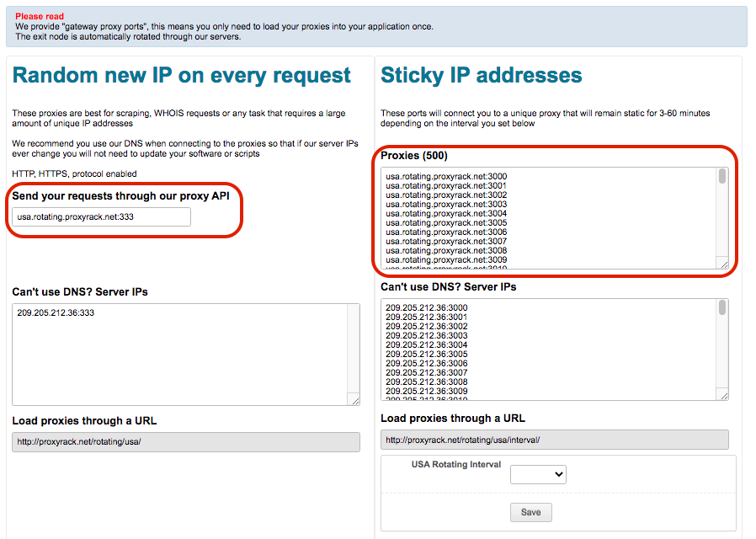Click the Random new IP on every request heading
Viewport: 756px width, 539px height.
(x=181, y=76)
